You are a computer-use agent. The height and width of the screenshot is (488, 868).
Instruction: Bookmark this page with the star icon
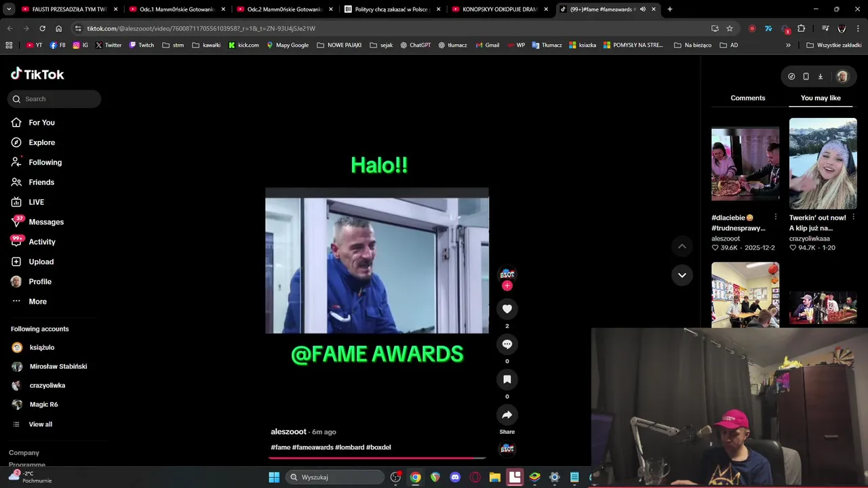[x=730, y=28]
